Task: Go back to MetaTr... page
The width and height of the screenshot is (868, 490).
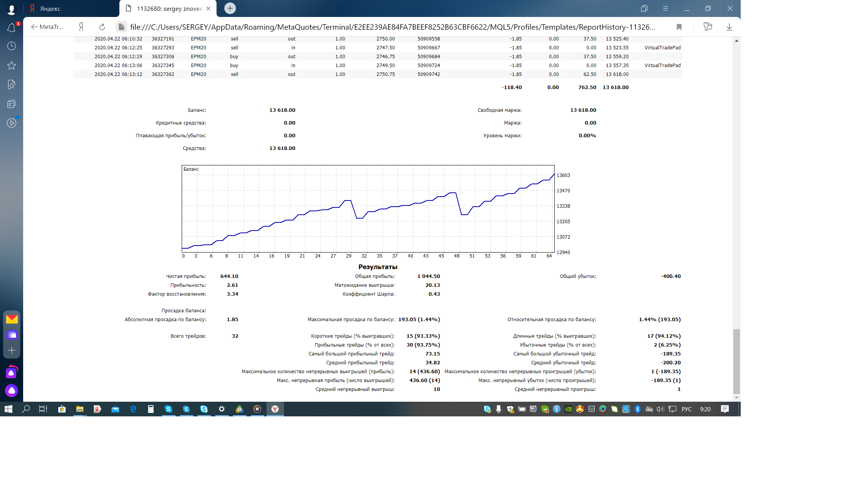Action: (47, 27)
